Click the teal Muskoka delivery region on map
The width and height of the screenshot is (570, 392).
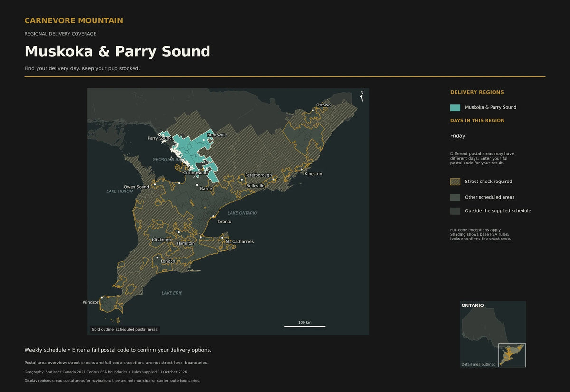[190, 147]
